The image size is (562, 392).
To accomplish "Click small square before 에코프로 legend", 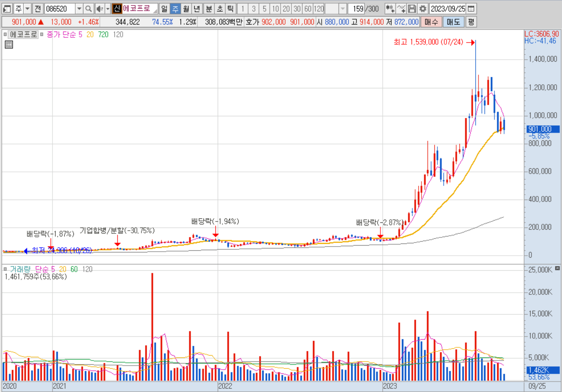I will (x=5, y=34).
